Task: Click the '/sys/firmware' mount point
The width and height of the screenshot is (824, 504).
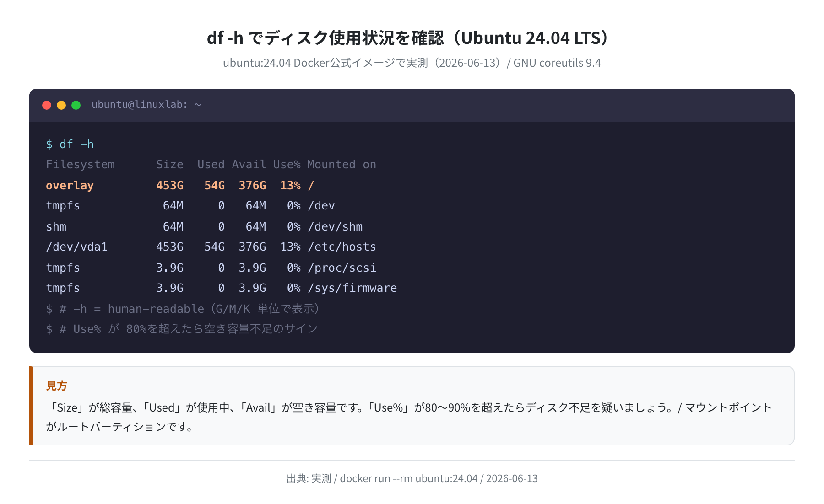Action: pyautogui.click(x=352, y=288)
